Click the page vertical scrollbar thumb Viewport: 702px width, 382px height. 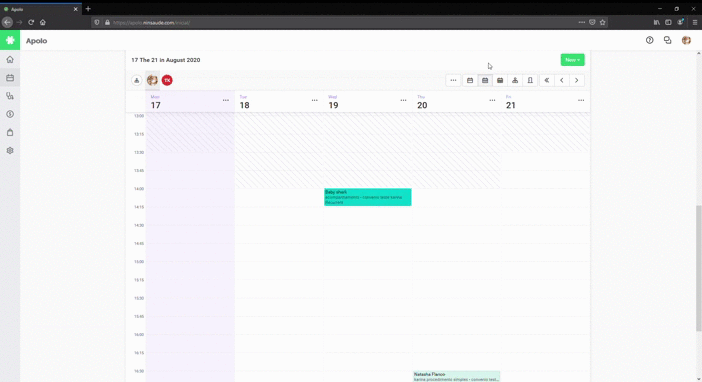(x=698, y=268)
